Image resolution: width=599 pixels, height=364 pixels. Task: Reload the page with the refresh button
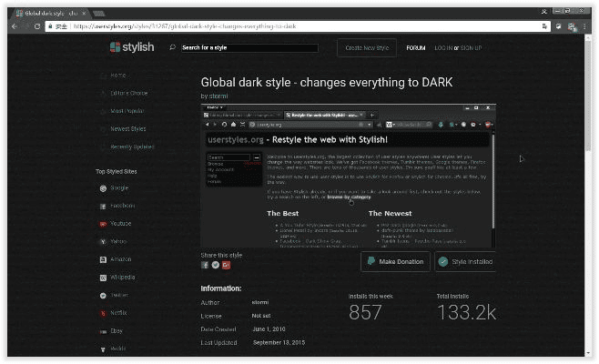coord(38,27)
